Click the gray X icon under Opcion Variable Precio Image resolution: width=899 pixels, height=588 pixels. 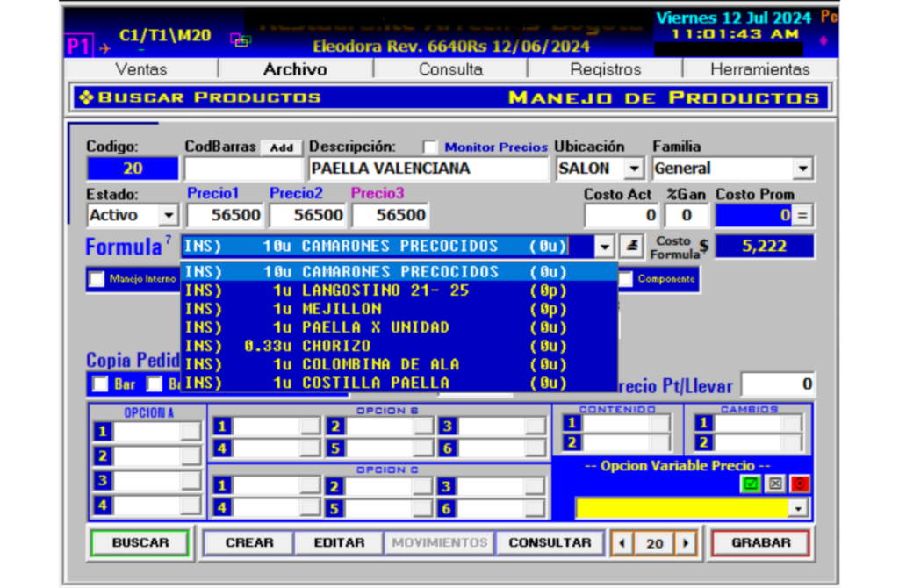point(775,484)
